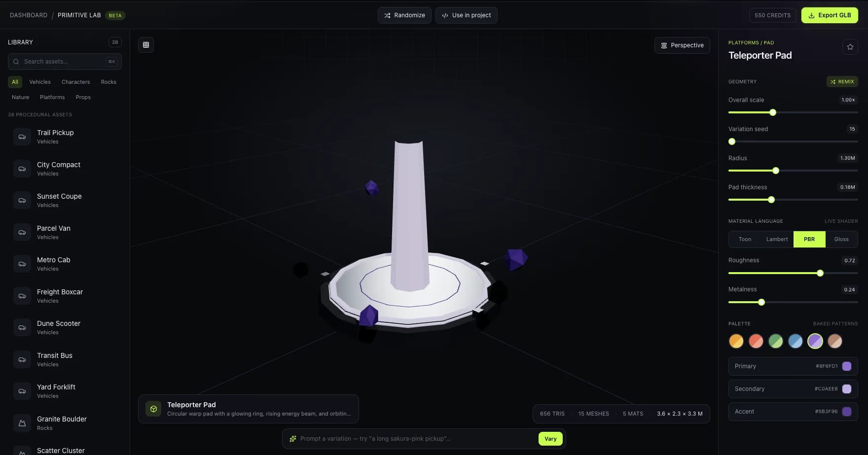
Task: Click the Sunset Coupe vehicle icon
Action: click(22, 201)
